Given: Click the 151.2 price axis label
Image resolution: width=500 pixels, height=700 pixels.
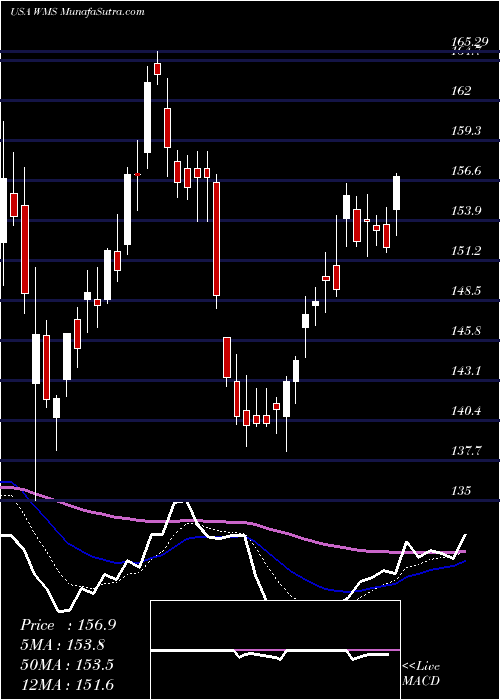Looking at the screenshot, I should click(466, 250).
